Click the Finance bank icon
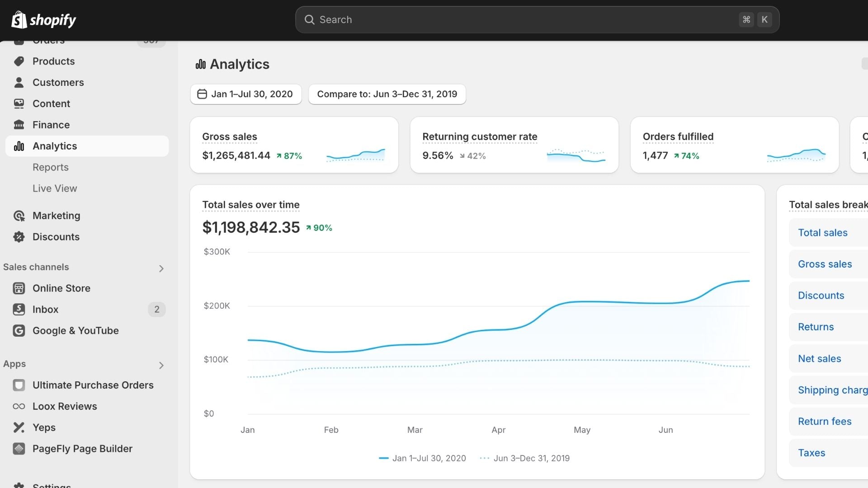Image resolution: width=868 pixels, height=488 pixels. 19,125
